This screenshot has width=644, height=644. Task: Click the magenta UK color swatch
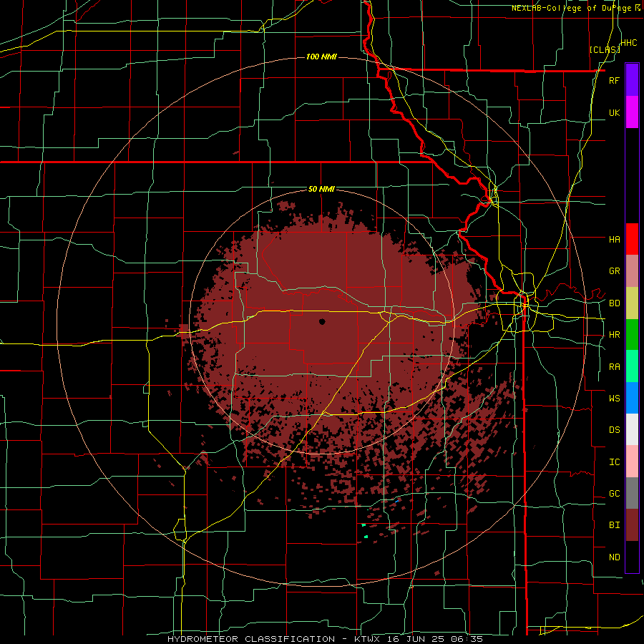tap(632, 112)
